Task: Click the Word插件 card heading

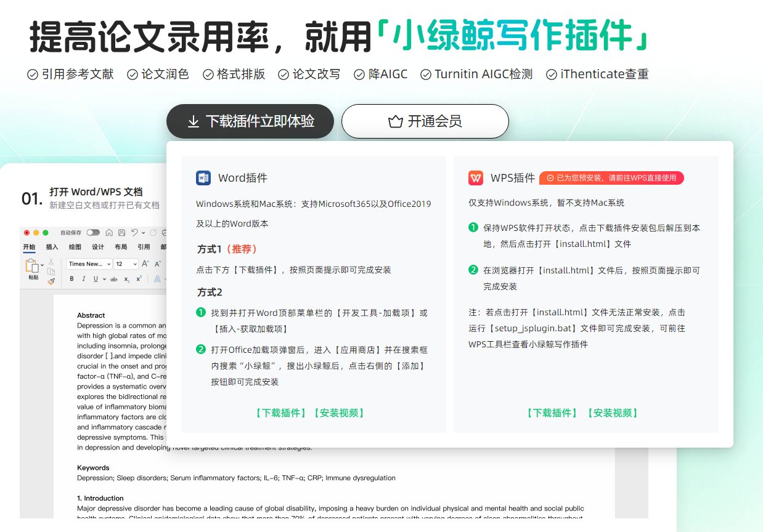Action: tap(243, 178)
